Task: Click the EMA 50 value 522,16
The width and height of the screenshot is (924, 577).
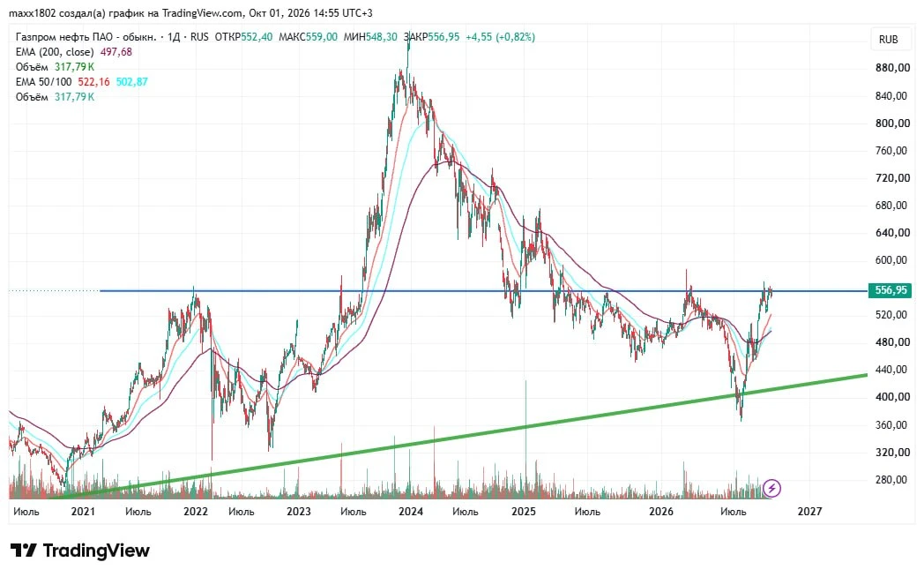Action: pyautogui.click(x=93, y=82)
